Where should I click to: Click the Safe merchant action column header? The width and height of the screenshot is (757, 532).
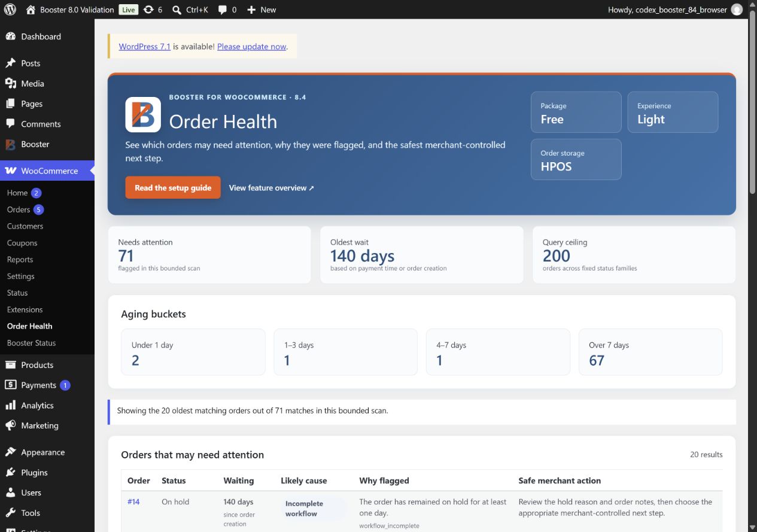[x=560, y=481]
